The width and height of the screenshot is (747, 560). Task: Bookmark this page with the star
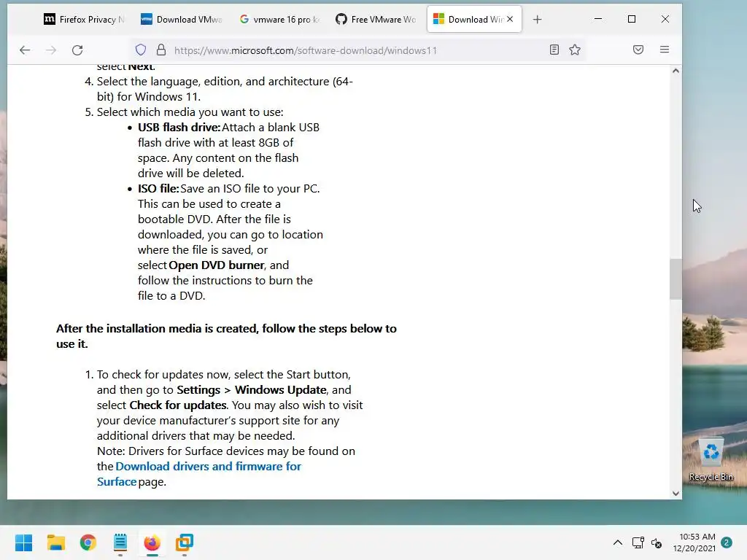pos(575,50)
